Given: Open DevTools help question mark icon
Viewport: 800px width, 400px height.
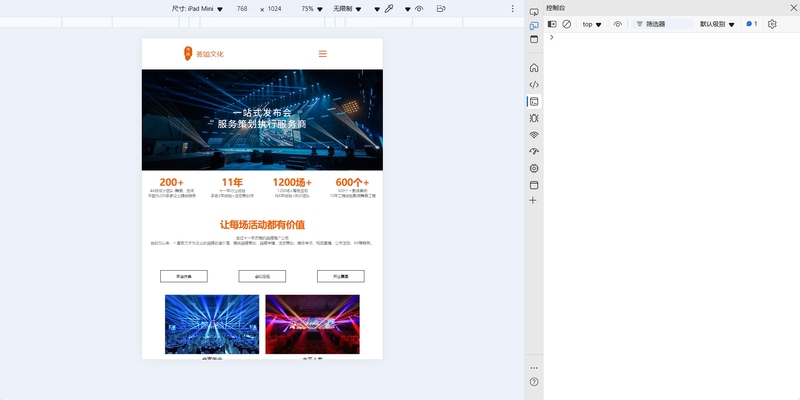Looking at the screenshot, I should click(x=534, y=382).
